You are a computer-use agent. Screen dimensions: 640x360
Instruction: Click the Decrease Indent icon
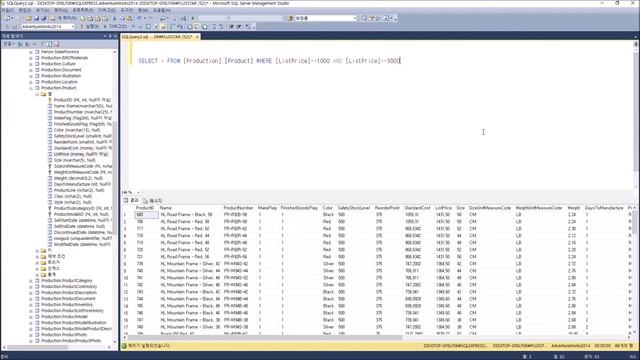coord(231,27)
